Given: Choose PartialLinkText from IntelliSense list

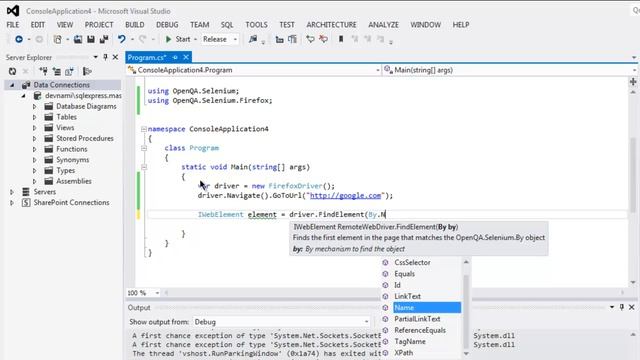Looking at the screenshot, I should tap(417, 319).
